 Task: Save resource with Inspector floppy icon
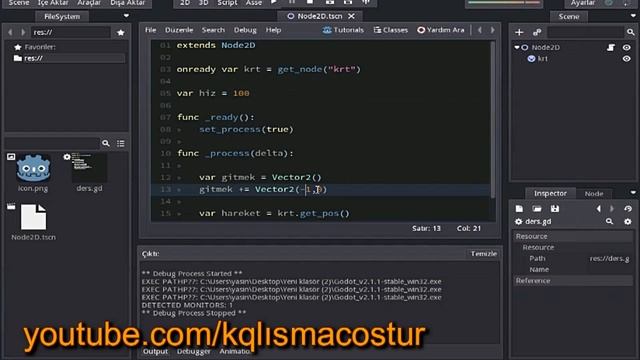[x=555, y=209]
